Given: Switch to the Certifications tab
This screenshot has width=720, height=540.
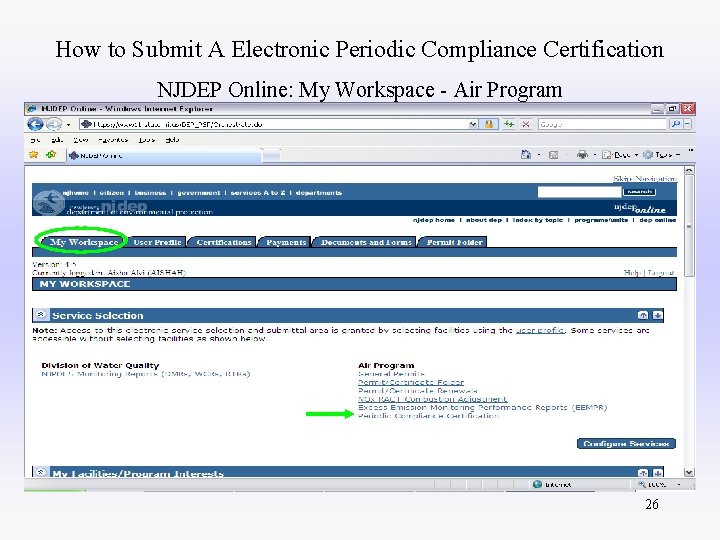Looking at the screenshot, I should [223, 242].
